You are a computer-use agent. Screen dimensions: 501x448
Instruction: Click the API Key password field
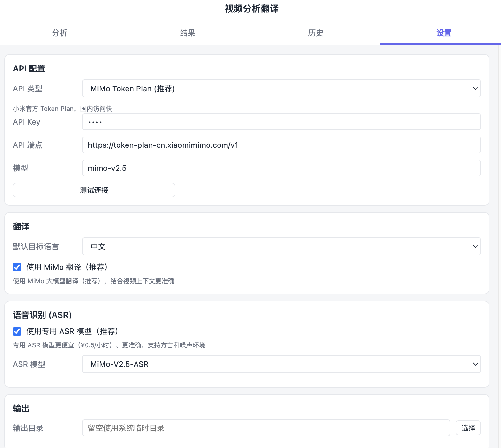282,122
